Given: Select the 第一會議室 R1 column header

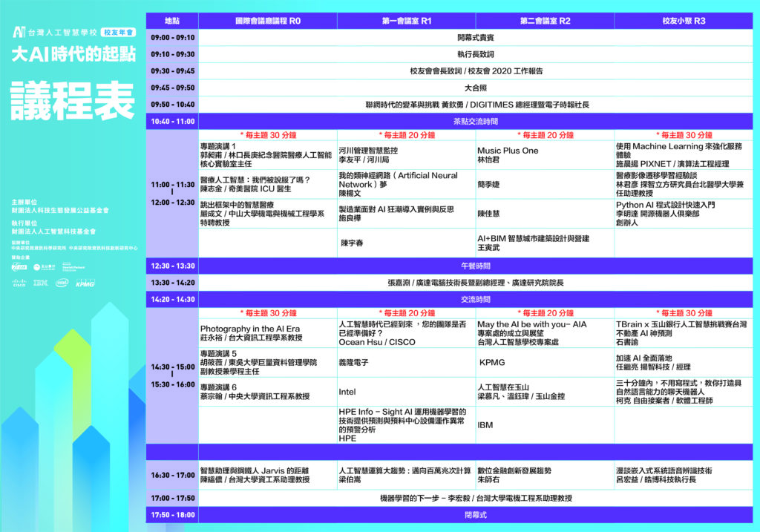Looking at the screenshot, I should (x=407, y=22).
